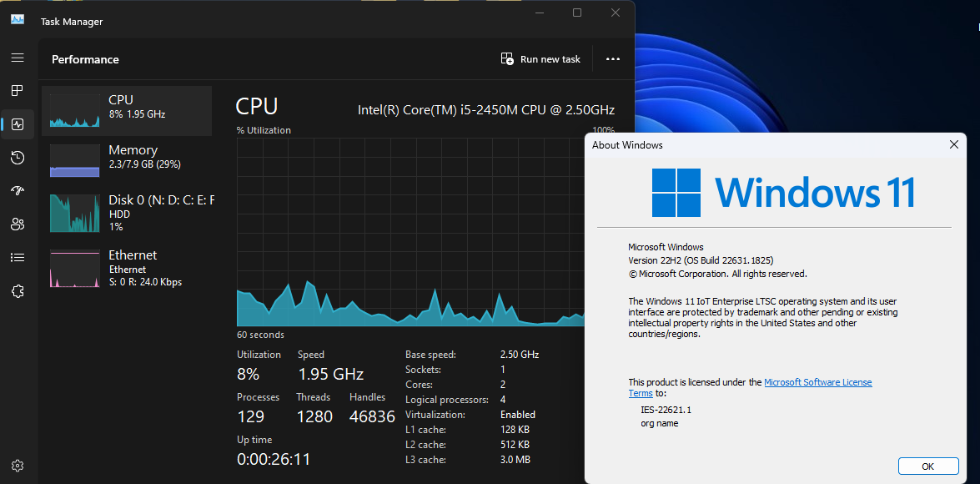Viewport: 980px width, 484px height.
Task: Click Run new task button
Action: (540, 58)
